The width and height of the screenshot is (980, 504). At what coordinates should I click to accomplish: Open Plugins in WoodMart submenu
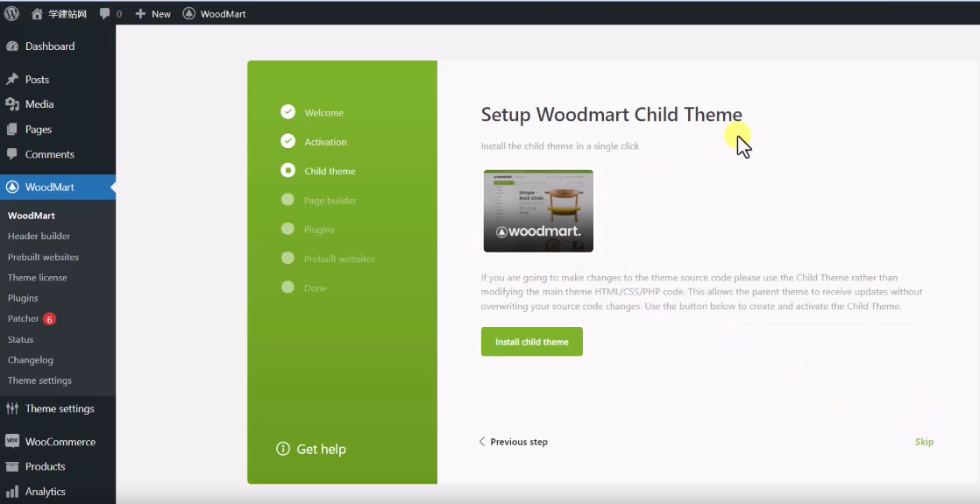tap(23, 298)
